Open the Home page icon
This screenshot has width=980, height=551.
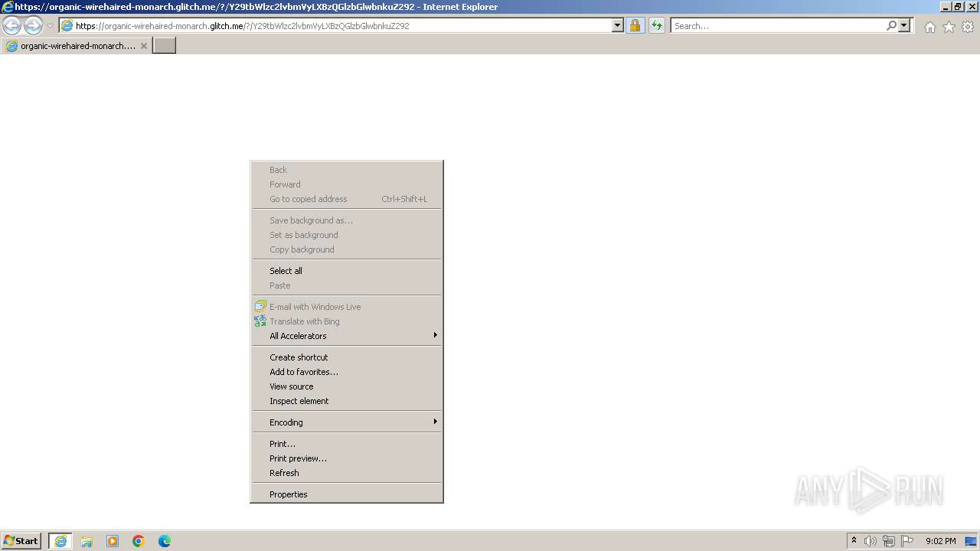pos(929,27)
